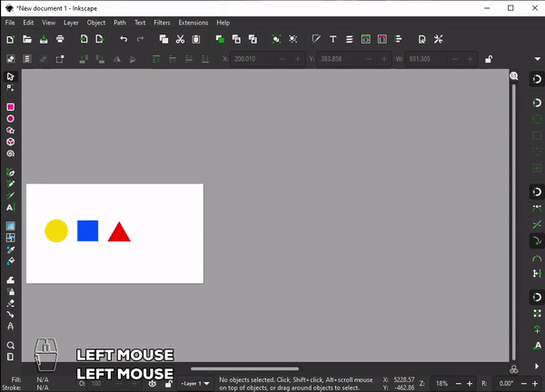
Task: Activate the Text tool in toolbox
Action: coord(11,207)
